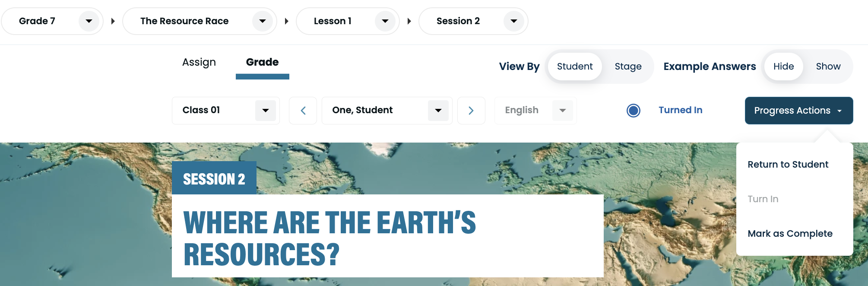Set View By to Student
This screenshot has height=286, width=868.
tap(574, 67)
